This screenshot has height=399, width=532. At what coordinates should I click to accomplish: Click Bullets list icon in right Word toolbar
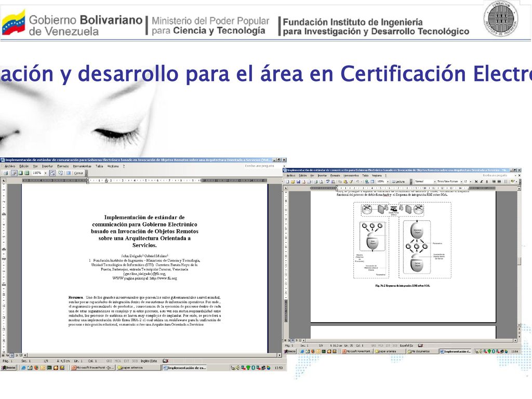[506, 181]
